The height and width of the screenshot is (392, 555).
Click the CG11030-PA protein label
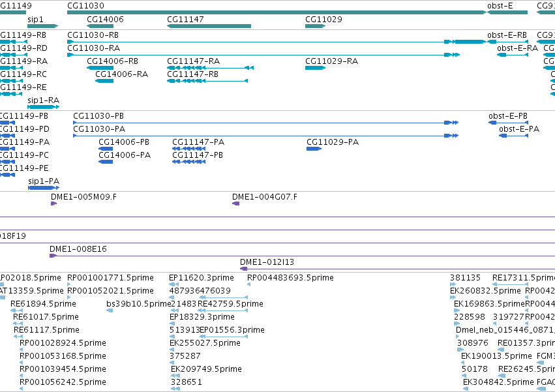coord(100,129)
